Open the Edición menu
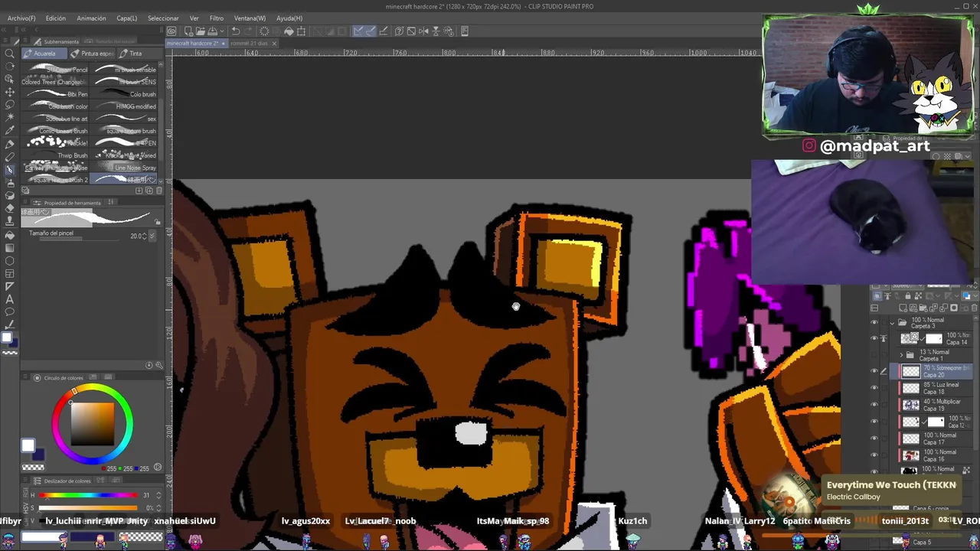This screenshot has height=551, width=980. (55, 18)
